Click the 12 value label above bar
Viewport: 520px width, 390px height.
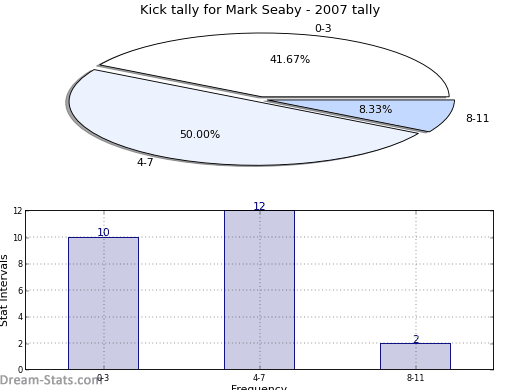259,206
